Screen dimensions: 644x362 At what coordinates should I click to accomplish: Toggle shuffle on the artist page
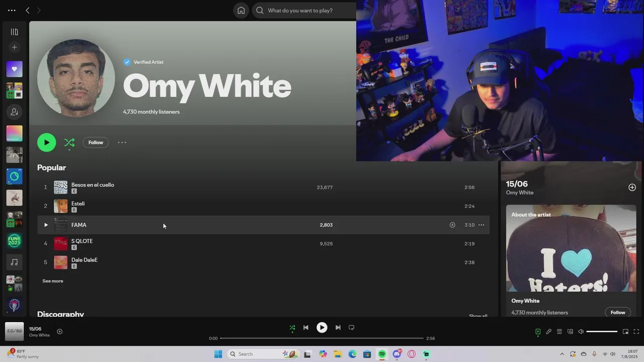click(69, 143)
